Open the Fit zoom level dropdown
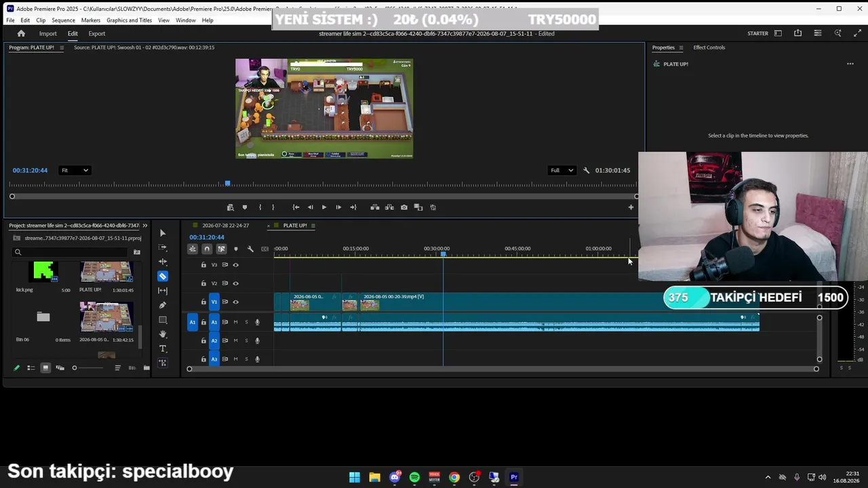The image size is (868, 488). coord(75,170)
